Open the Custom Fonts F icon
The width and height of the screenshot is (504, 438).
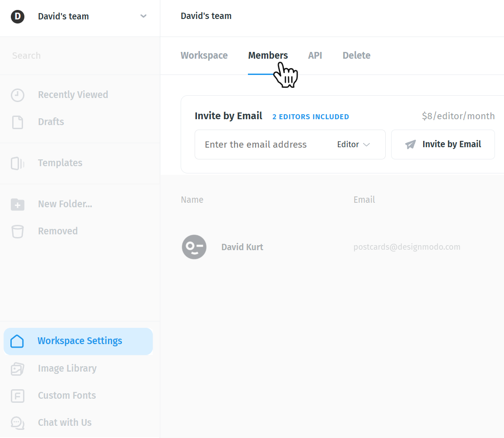(17, 396)
